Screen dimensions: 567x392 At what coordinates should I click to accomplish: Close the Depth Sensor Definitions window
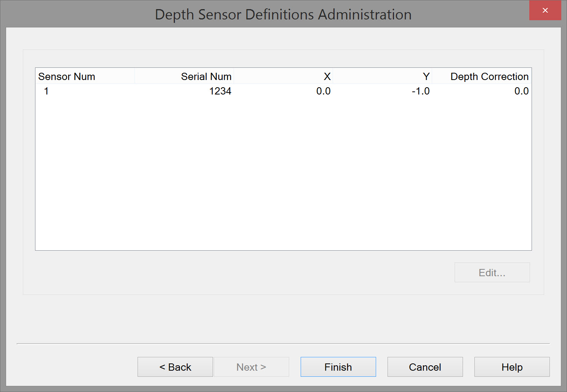coord(545,10)
